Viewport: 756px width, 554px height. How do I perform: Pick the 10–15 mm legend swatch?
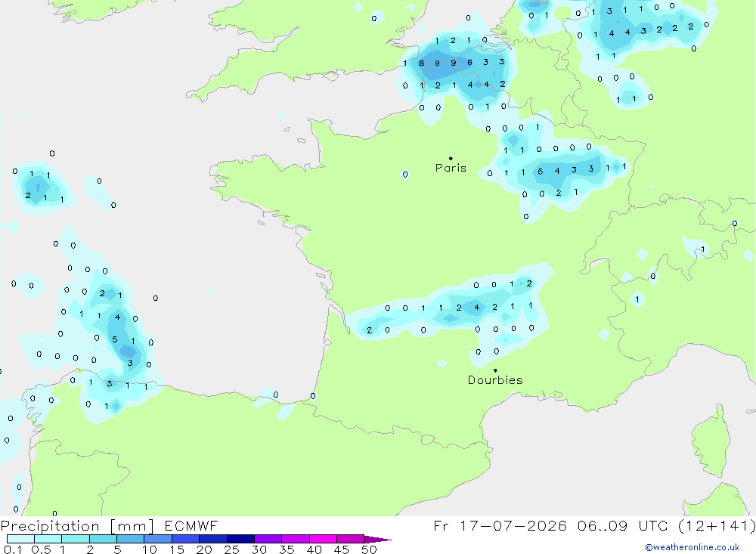pos(158,539)
